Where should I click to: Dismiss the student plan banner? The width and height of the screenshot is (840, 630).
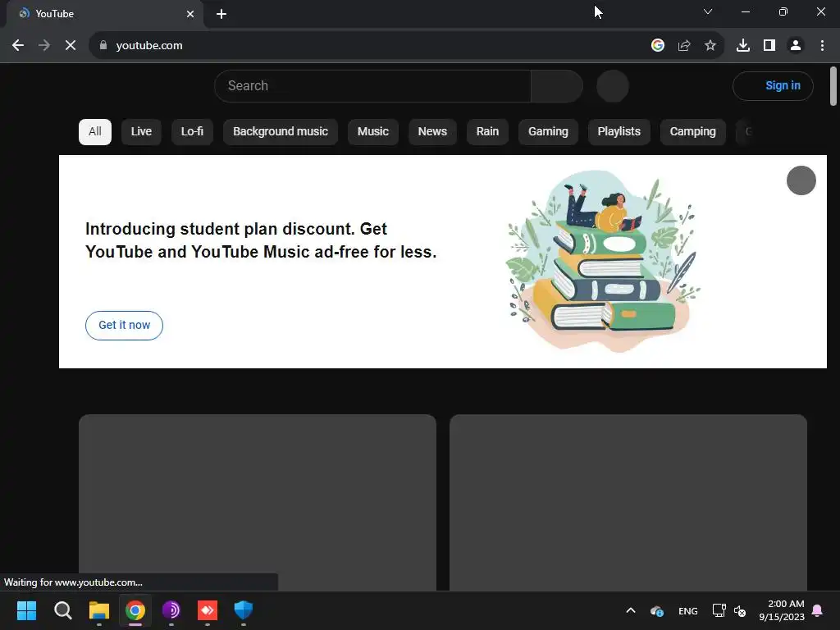pyautogui.click(x=801, y=180)
